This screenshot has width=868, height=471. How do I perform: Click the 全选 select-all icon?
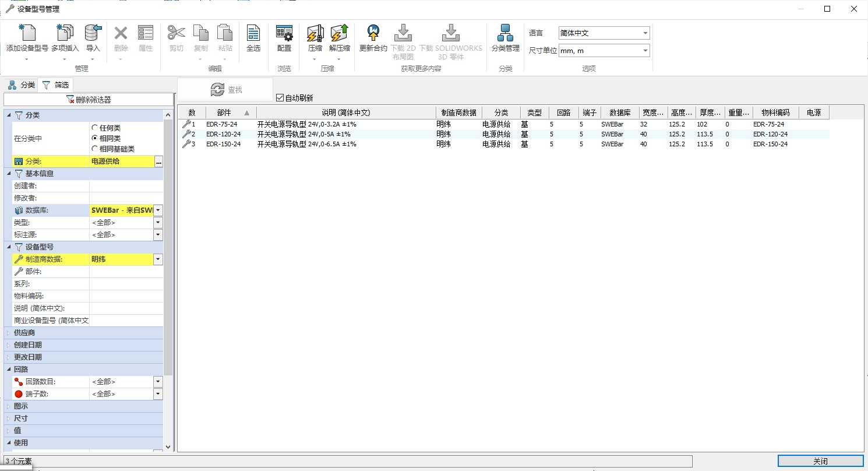(x=253, y=34)
